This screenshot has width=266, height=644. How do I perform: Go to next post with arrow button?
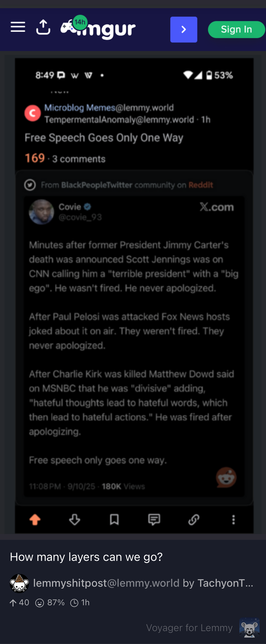click(x=184, y=30)
